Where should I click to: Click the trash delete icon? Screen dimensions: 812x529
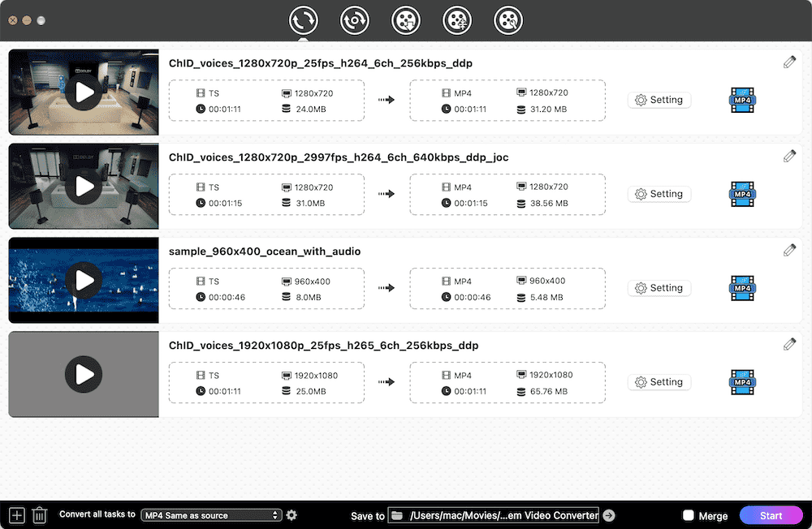(x=39, y=515)
